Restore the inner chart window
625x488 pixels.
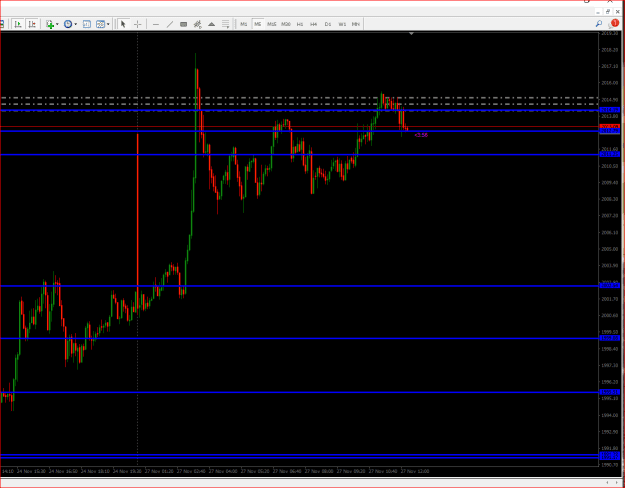tap(608, 12)
